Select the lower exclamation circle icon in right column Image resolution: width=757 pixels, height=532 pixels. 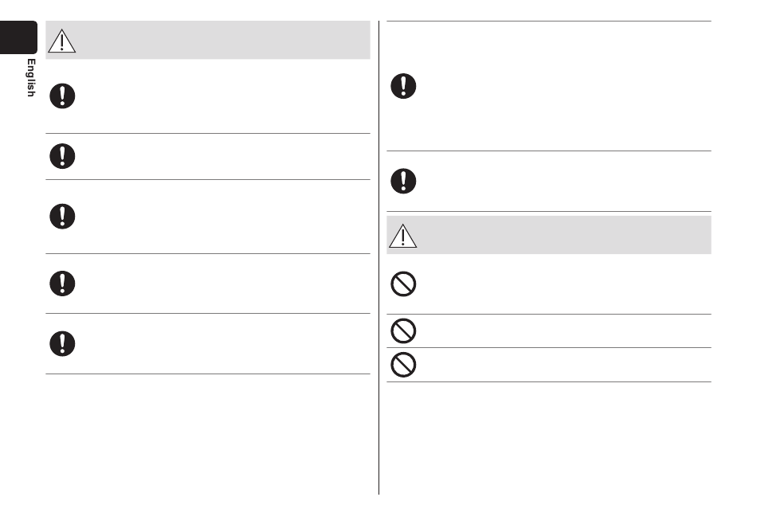[403, 182]
